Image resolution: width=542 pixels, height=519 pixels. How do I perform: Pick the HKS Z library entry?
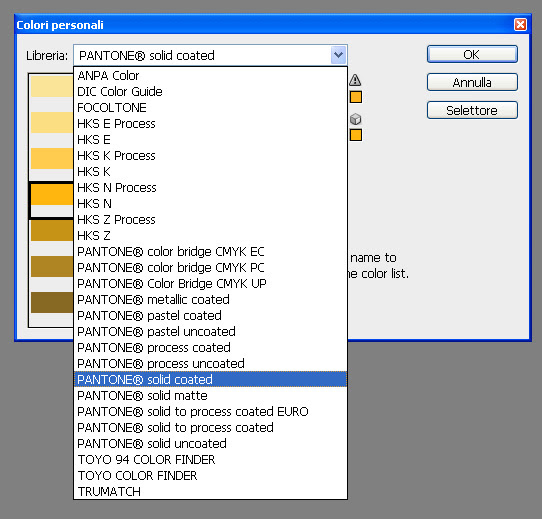coord(210,235)
